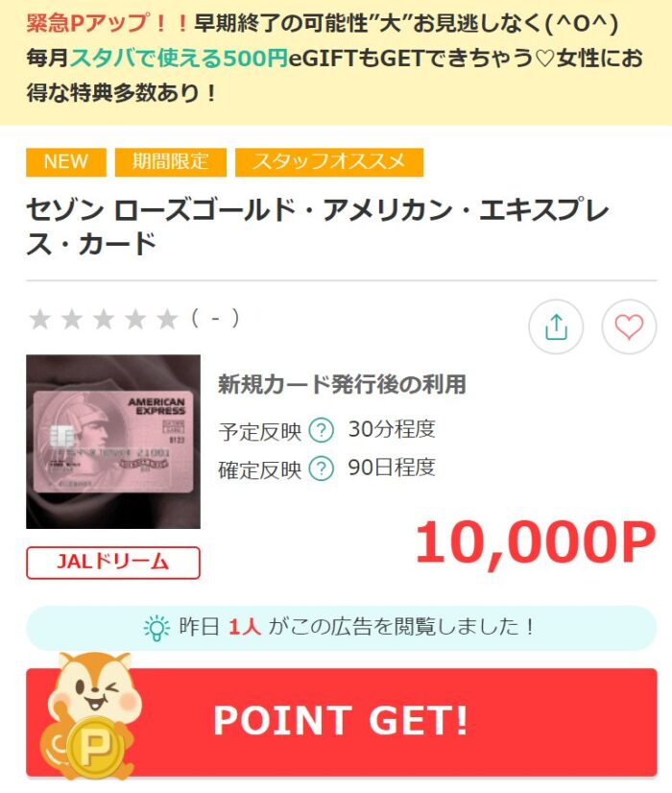The width and height of the screenshot is (672, 793).
Task: Select the JALドリーム tag
Action: [x=113, y=563]
